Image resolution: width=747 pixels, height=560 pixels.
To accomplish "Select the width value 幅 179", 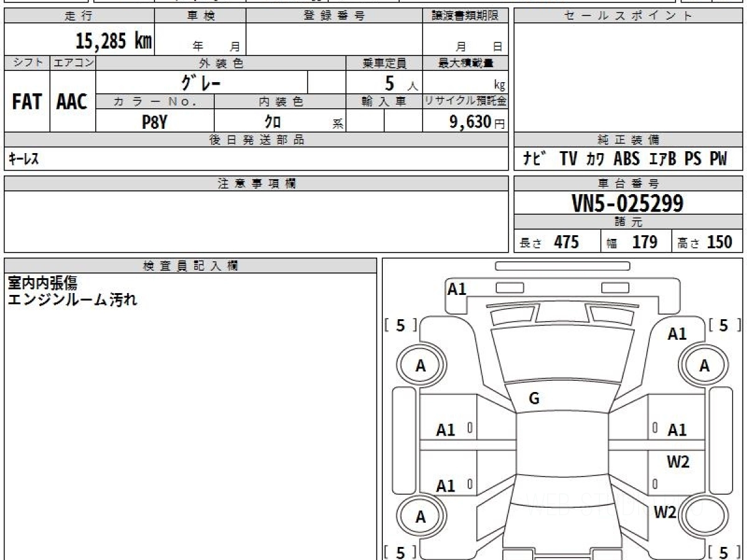I will pos(632,242).
